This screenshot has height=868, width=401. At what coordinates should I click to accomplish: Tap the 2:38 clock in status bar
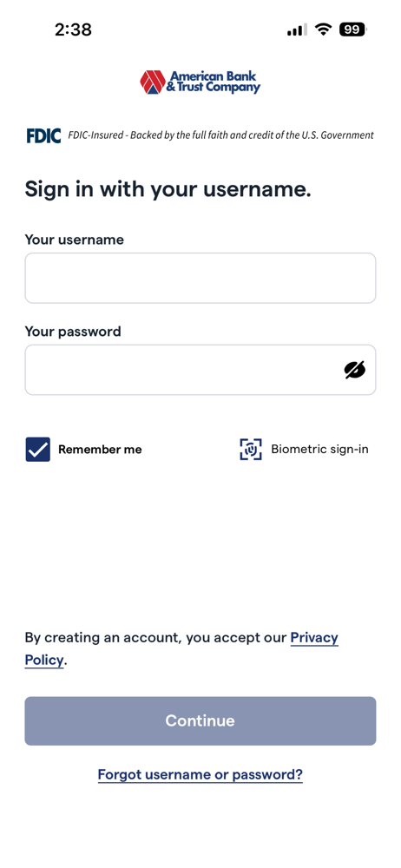point(73,30)
